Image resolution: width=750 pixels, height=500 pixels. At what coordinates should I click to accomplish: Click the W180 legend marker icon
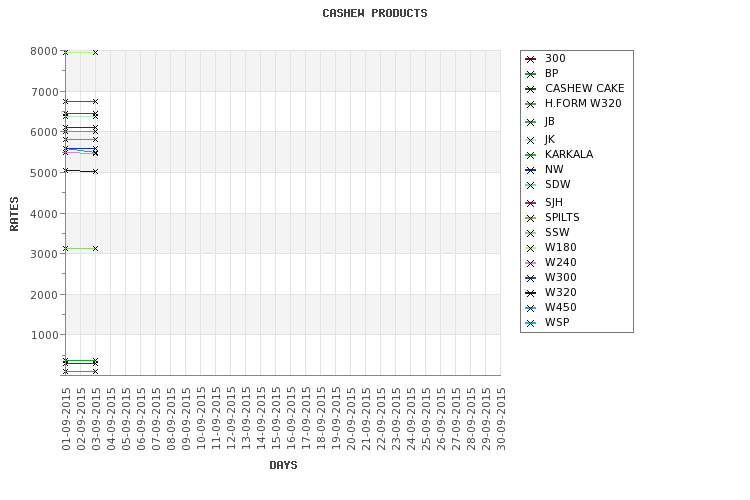click(x=530, y=248)
